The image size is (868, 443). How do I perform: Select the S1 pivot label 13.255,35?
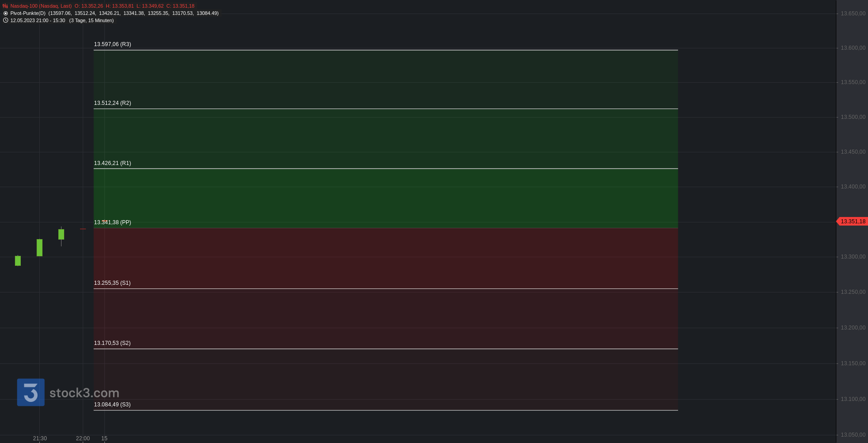pos(112,283)
